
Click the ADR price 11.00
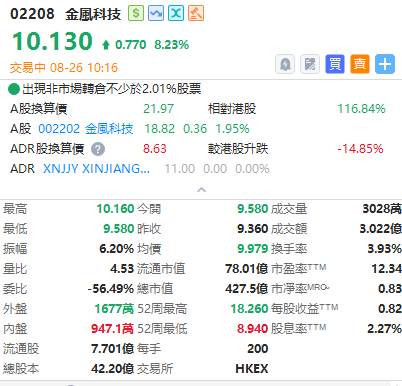180,169
